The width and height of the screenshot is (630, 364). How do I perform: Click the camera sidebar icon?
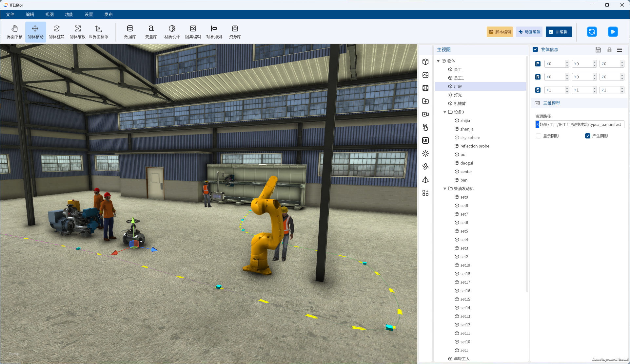pyautogui.click(x=425, y=114)
